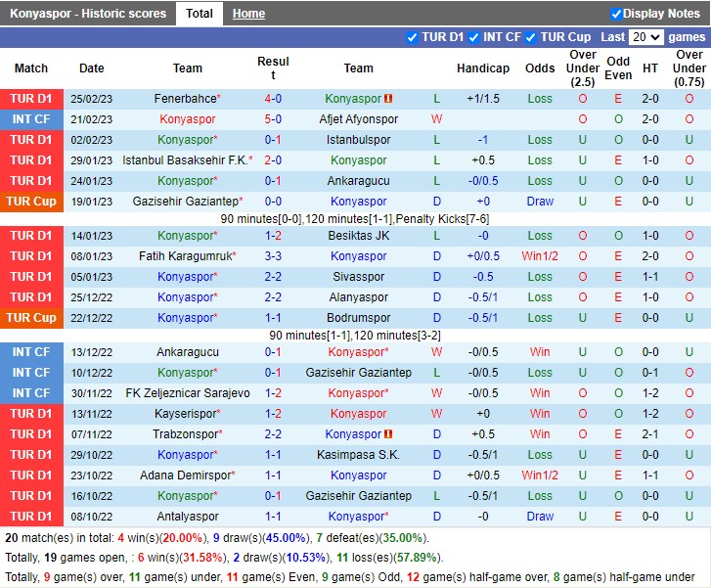
Task: Click the blue INT CF badge dated 21/02/23
Action: [31, 119]
